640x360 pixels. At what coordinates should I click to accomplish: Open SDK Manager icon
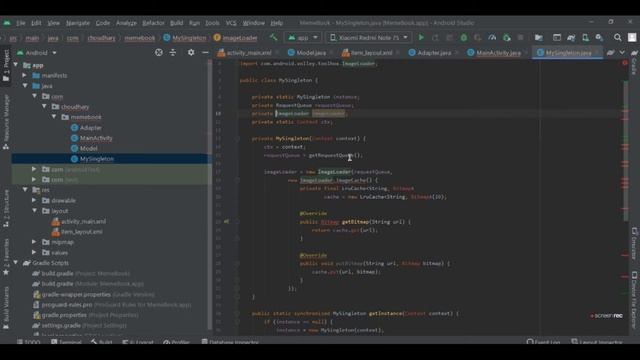(x=599, y=38)
